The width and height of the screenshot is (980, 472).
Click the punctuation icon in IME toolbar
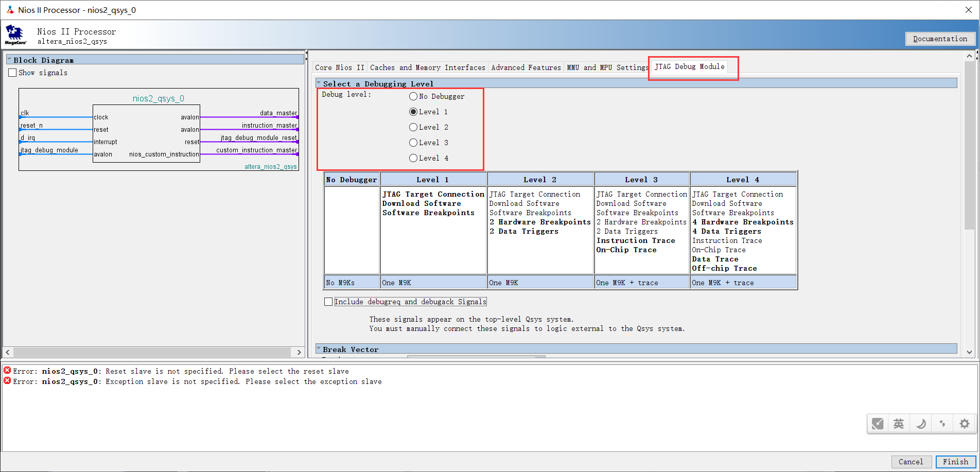tap(942, 424)
